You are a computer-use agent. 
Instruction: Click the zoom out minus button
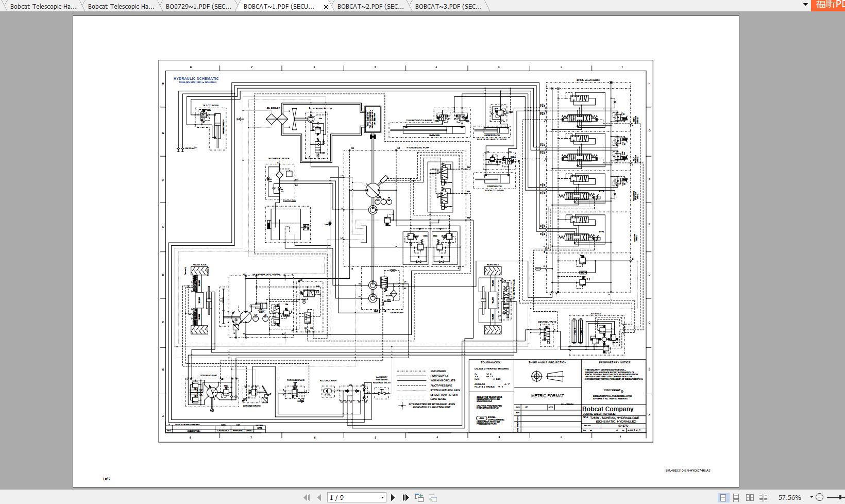pos(820,497)
